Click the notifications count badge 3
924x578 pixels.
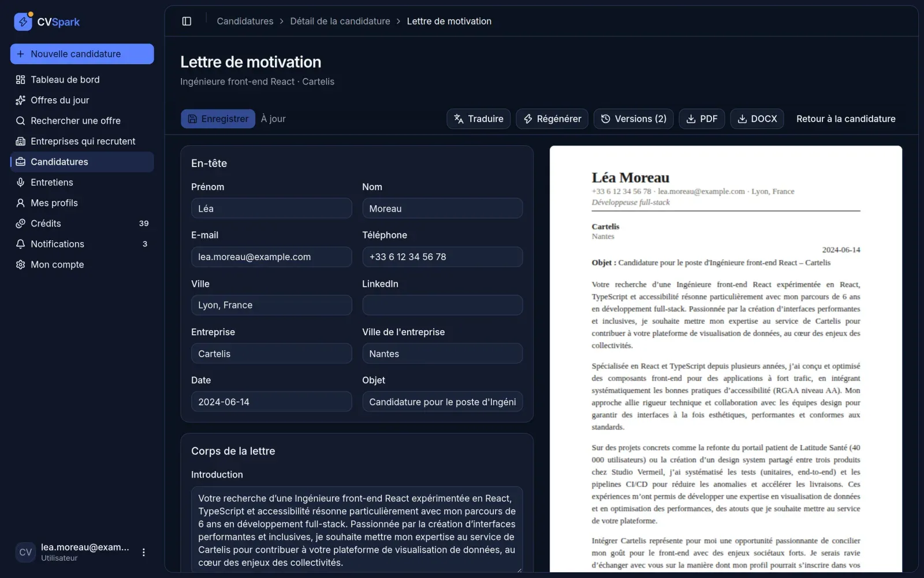coord(145,244)
